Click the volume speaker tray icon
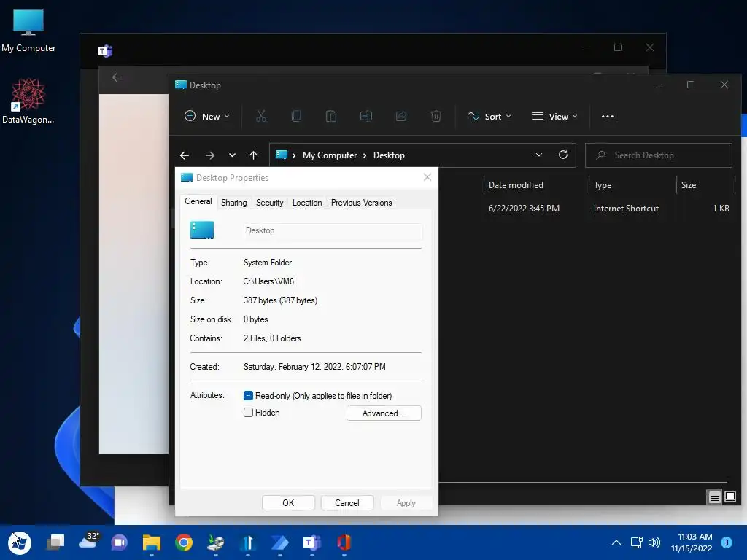This screenshot has width=747, height=560. tap(654, 542)
